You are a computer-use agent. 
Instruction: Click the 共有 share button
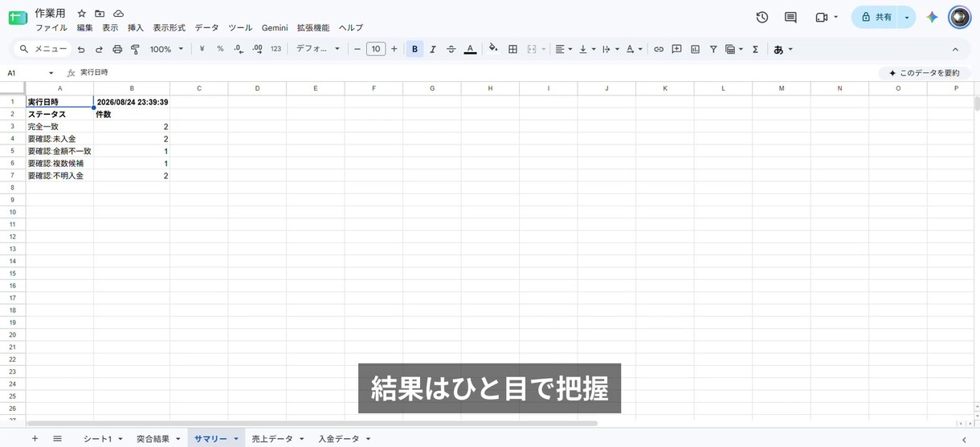pyautogui.click(x=876, y=17)
